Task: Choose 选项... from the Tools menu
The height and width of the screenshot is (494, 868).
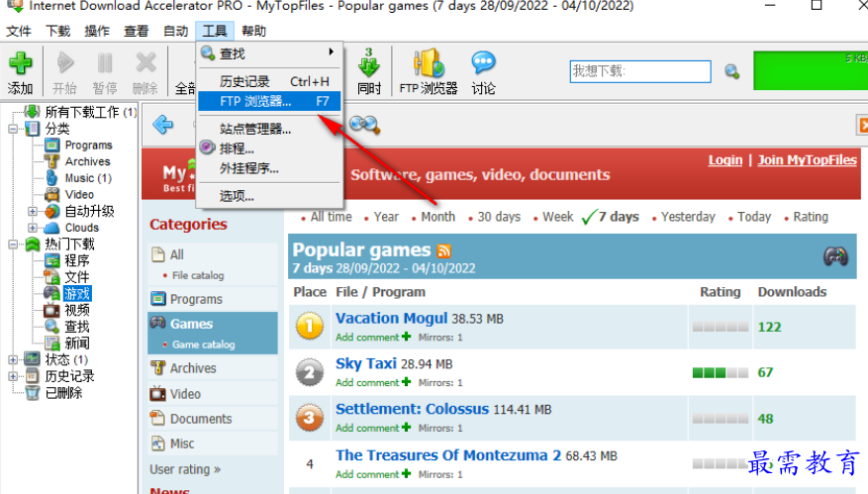Action: [269, 195]
